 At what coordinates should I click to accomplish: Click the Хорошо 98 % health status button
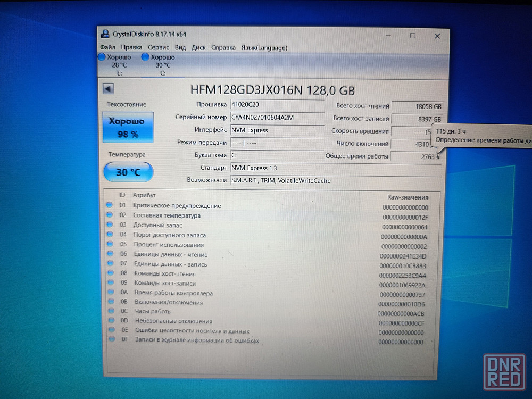128,128
